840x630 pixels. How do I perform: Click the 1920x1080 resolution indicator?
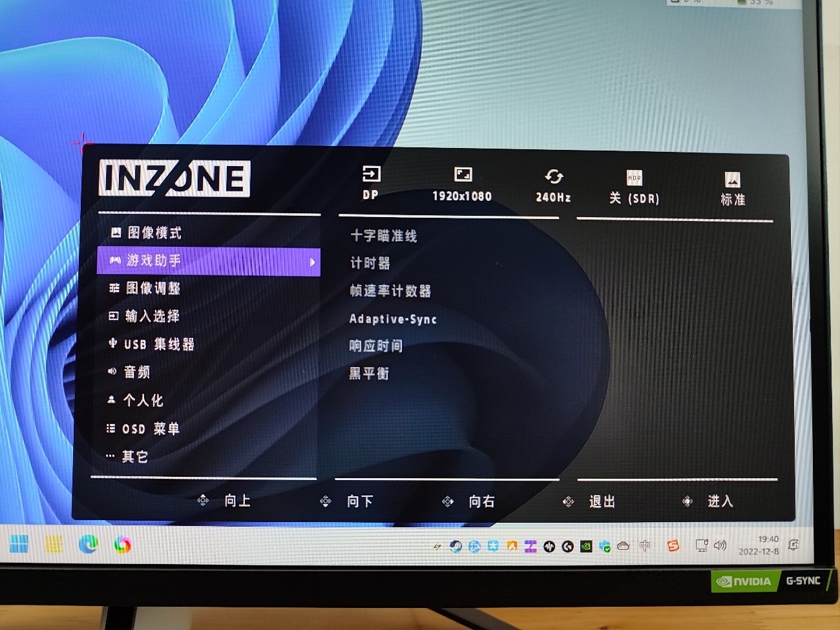click(x=462, y=185)
